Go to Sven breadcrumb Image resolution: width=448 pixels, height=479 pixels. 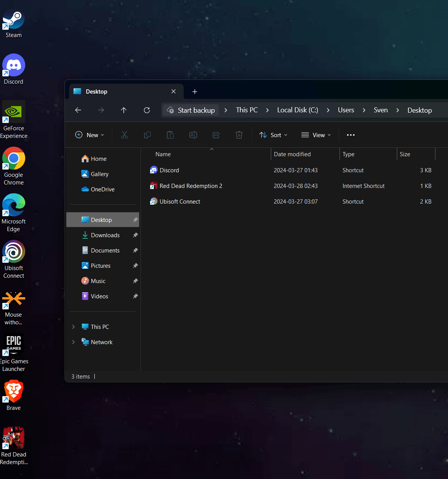pos(381,110)
